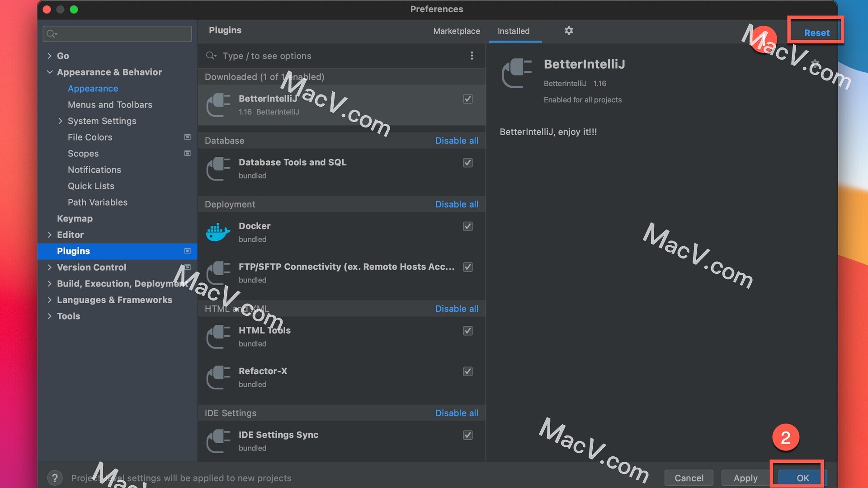Click the FTP/SFTP Connectivity plugin icon
The width and height of the screenshot is (868, 488).
(218, 273)
